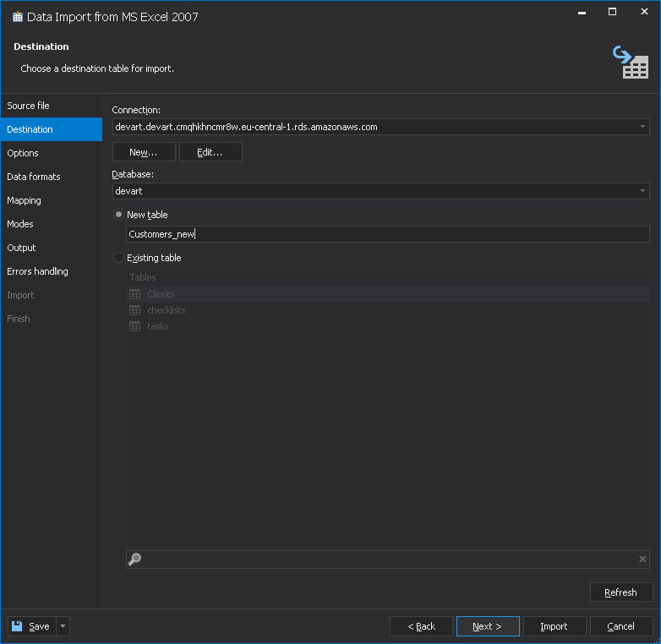This screenshot has height=644, width=661.
Task: Click the Edit... connection button
Action: pyautogui.click(x=210, y=152)
